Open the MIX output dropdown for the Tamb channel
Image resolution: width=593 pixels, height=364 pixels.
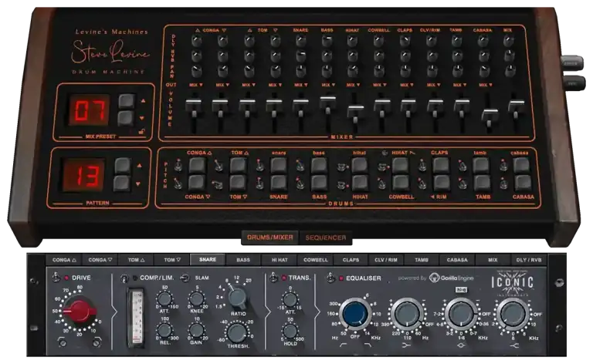(x=459, y=85)
